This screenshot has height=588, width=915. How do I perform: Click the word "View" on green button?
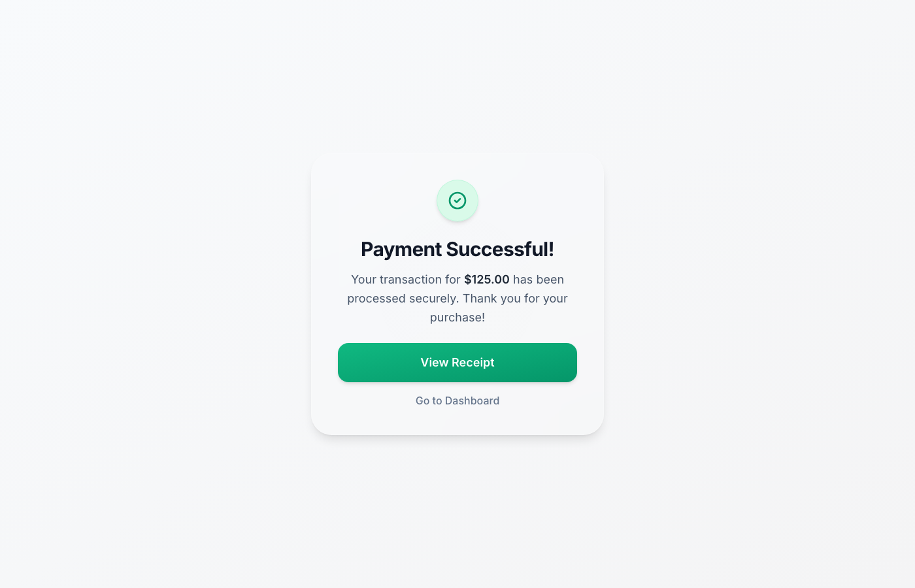coord(435,363)
